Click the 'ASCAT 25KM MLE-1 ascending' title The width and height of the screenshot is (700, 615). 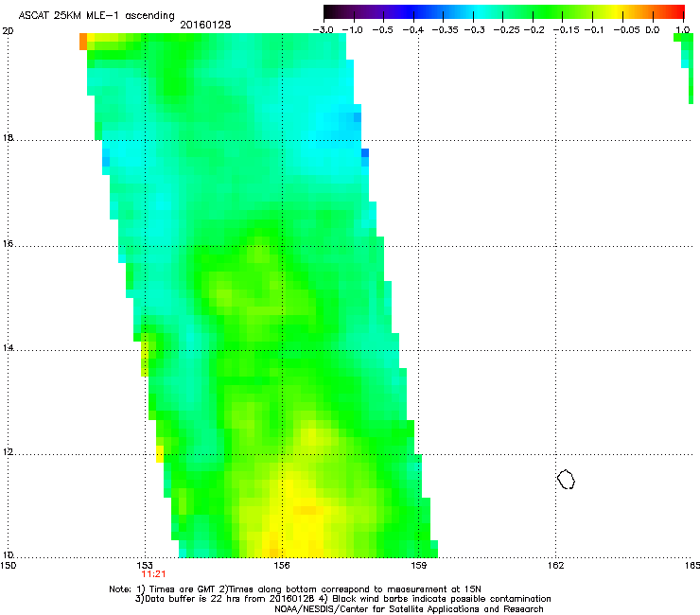(96, 15)
